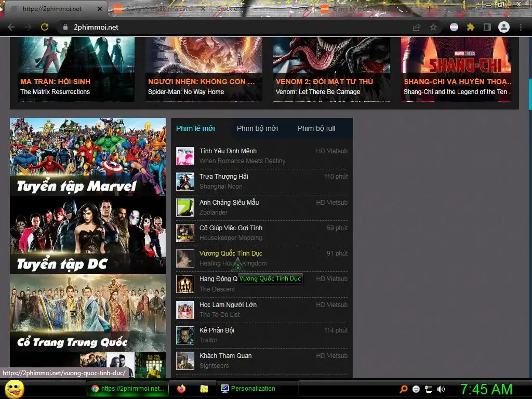This screenshot has height=399, width=532.
Task: Reload the page with the refresh icon
Action: coord(45,27)
